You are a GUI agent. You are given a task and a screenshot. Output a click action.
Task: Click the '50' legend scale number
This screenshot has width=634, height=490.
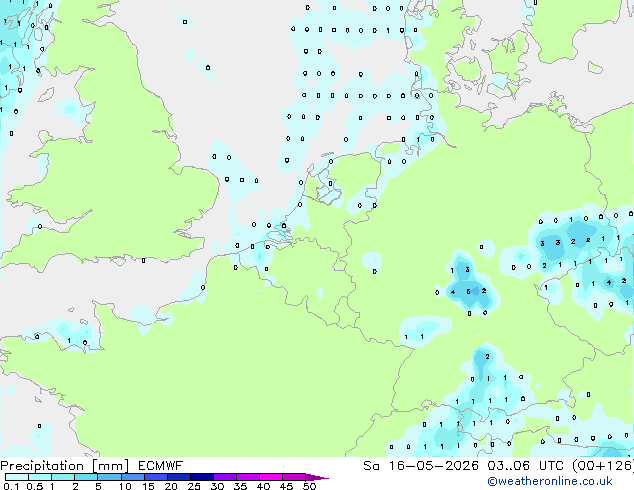click(x=309, y=486)
